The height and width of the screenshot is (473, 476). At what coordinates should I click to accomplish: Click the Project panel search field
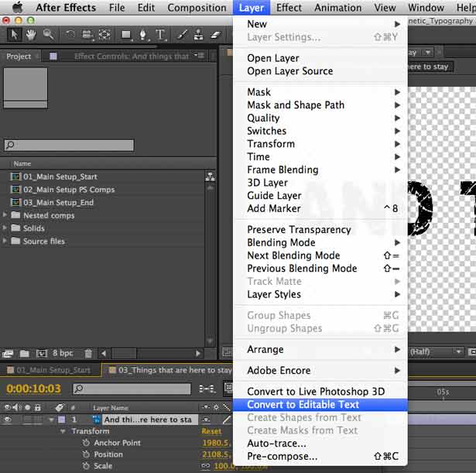pyautogui.click(x=69, y=145)
